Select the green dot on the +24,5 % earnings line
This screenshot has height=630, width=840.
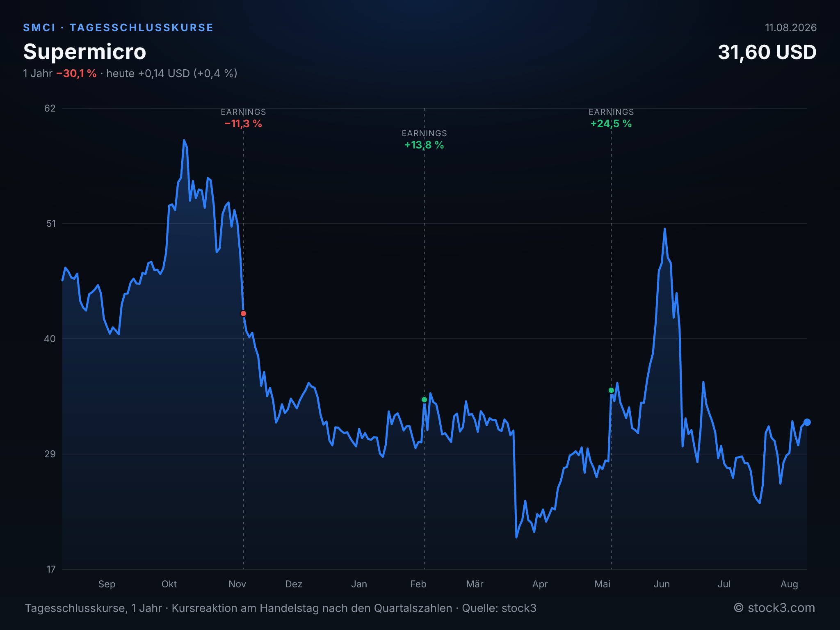611,390
